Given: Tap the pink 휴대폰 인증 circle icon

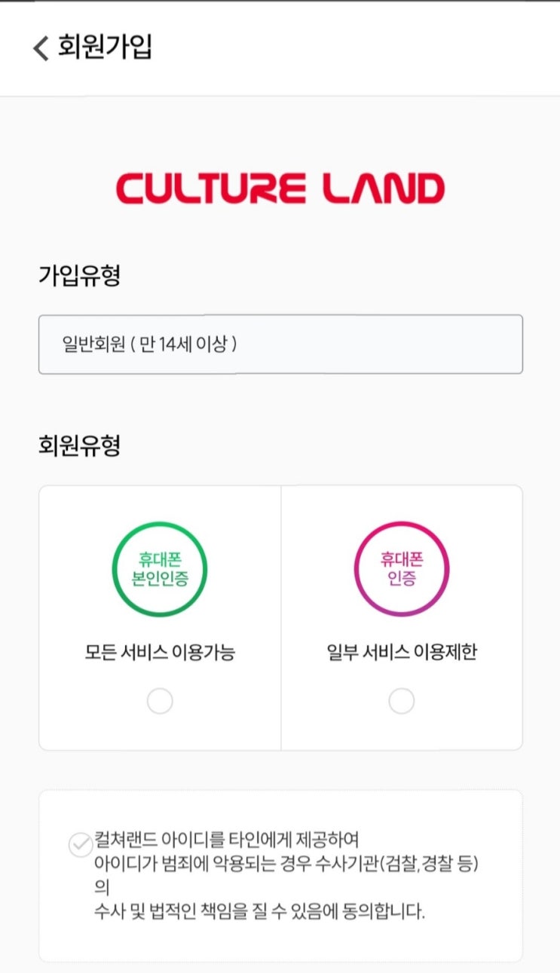Looking at the screenshot, I should pos(401,569).
